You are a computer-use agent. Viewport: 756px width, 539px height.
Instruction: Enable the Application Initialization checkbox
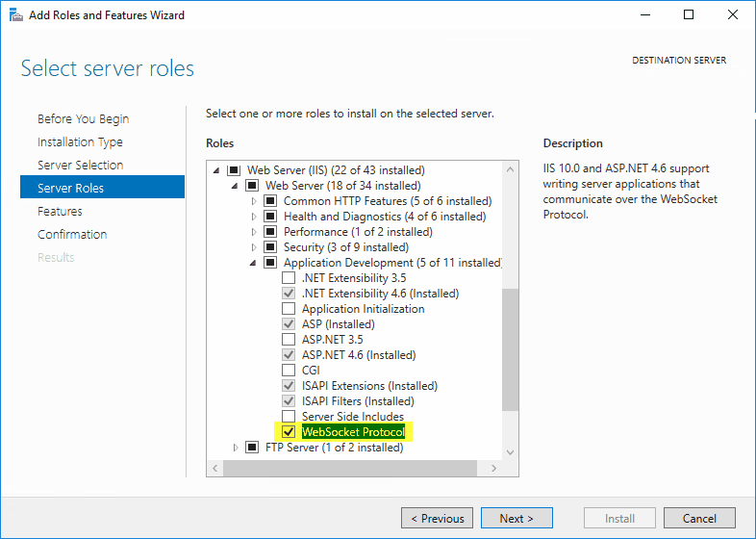(289, 309)
